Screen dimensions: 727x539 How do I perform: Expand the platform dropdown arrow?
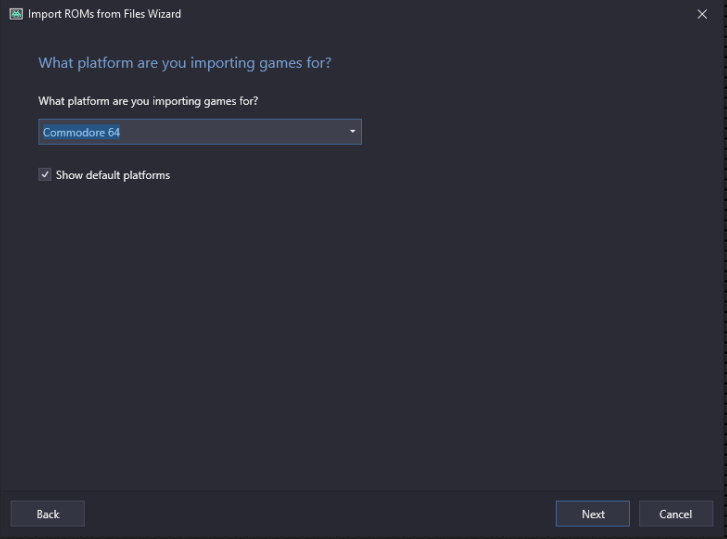point(352,132)
